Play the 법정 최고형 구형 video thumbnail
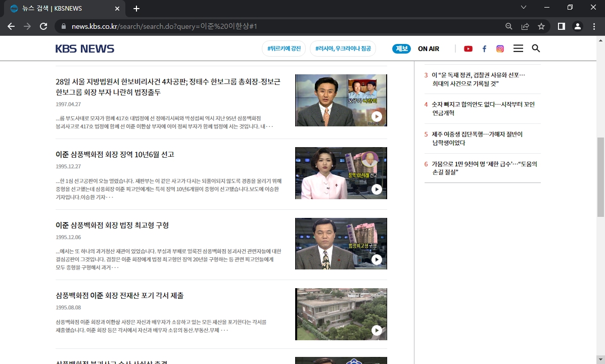The height and width of the screenshot is (364, 605). pyautogui.click(x=341, y=244)
